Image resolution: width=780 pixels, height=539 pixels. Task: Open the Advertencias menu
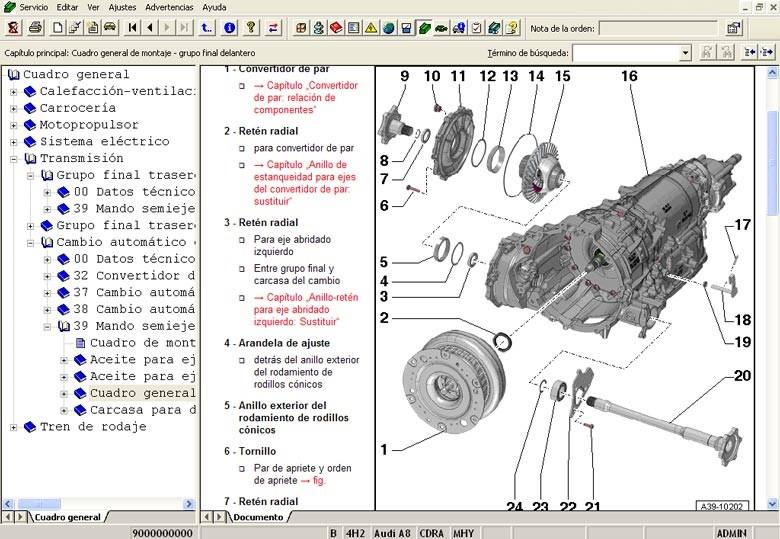pos(169,7)
